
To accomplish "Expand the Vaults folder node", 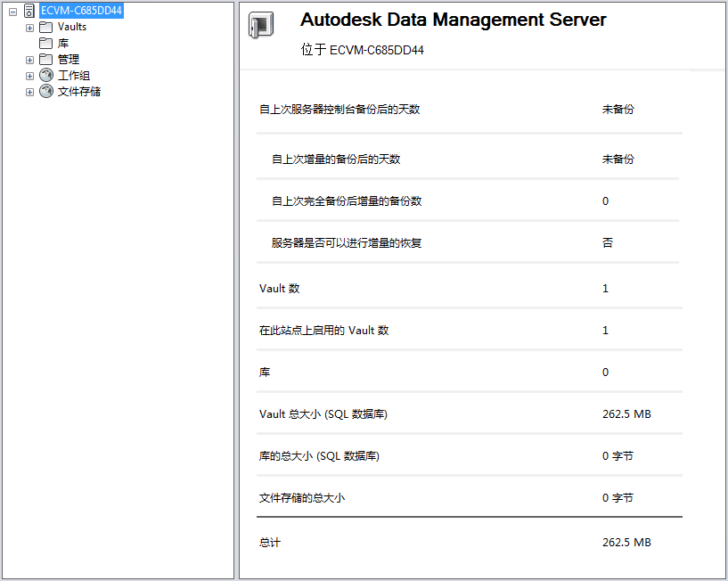I will click(29, 28).
